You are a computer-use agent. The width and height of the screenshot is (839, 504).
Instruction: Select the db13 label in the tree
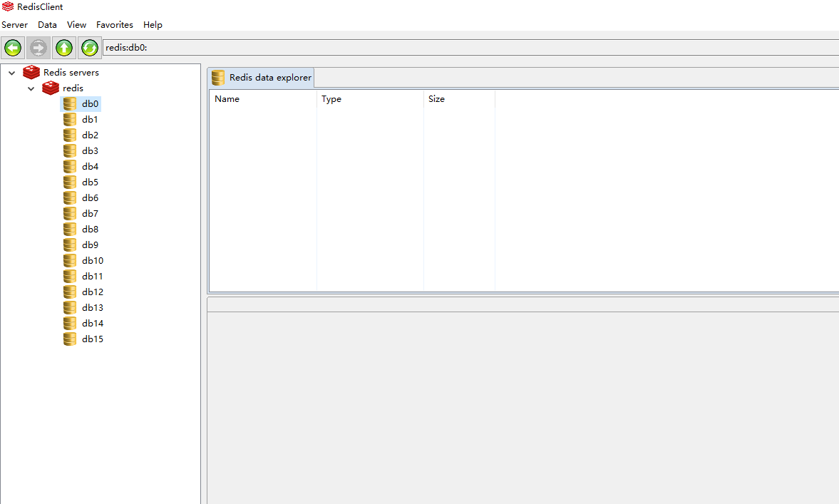(x=93, y=308)
